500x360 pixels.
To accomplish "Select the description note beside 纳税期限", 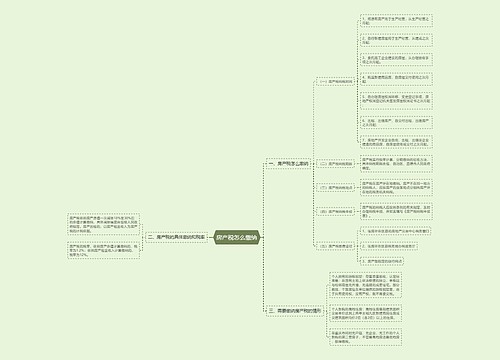I will [x=396, y=164].
